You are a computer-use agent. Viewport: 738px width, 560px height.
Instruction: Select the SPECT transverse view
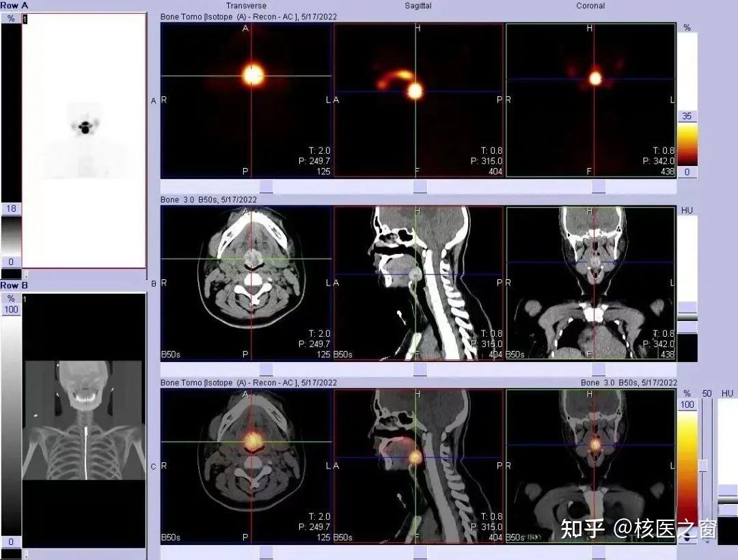click(x=246, y=100)
